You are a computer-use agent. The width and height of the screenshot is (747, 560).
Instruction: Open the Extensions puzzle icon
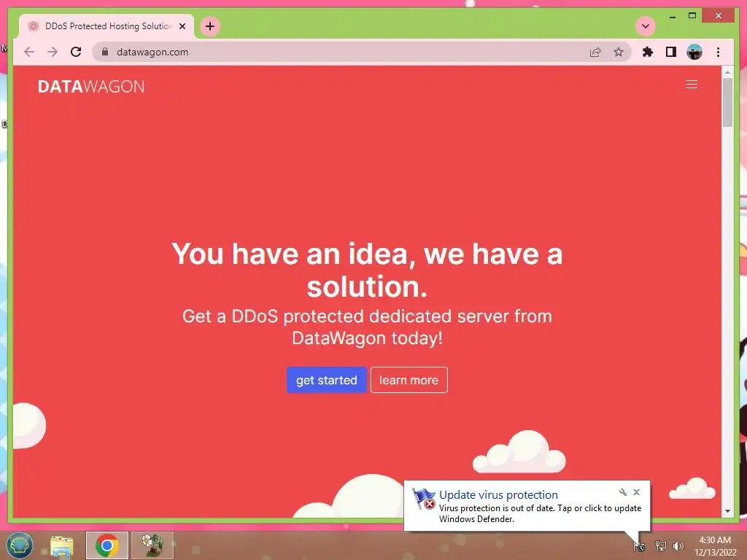[x=648, y=52]
